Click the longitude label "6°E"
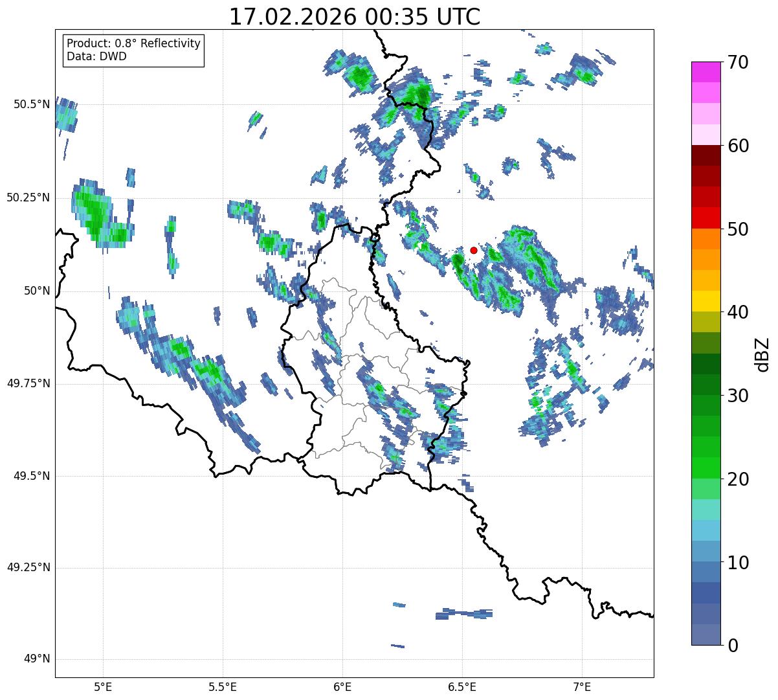This screenshot has height=700, width=778. (342, 687)
